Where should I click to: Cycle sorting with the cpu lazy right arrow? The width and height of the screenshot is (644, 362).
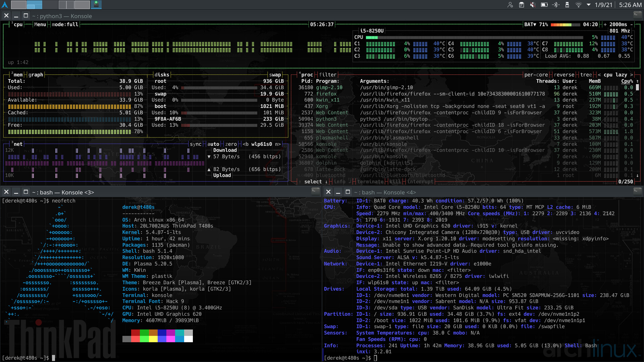[x=632, y=74]
